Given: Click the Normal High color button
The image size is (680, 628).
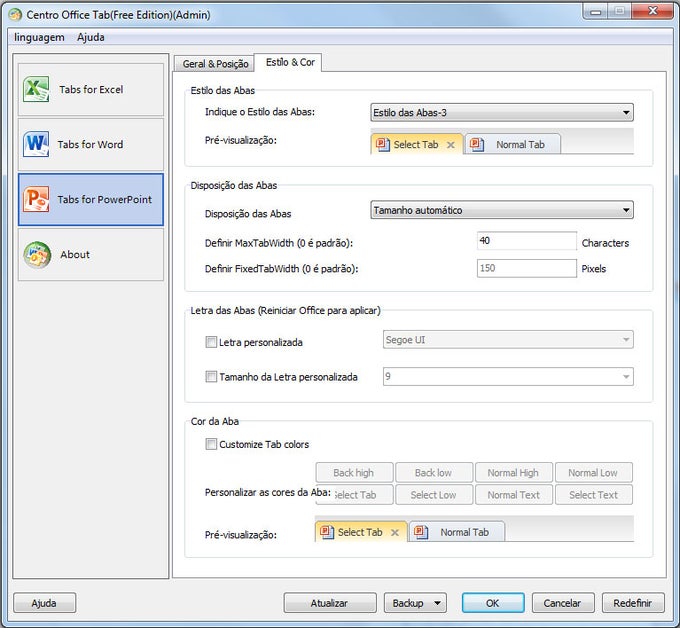Looking at the screenshot, I should point(513,473).
